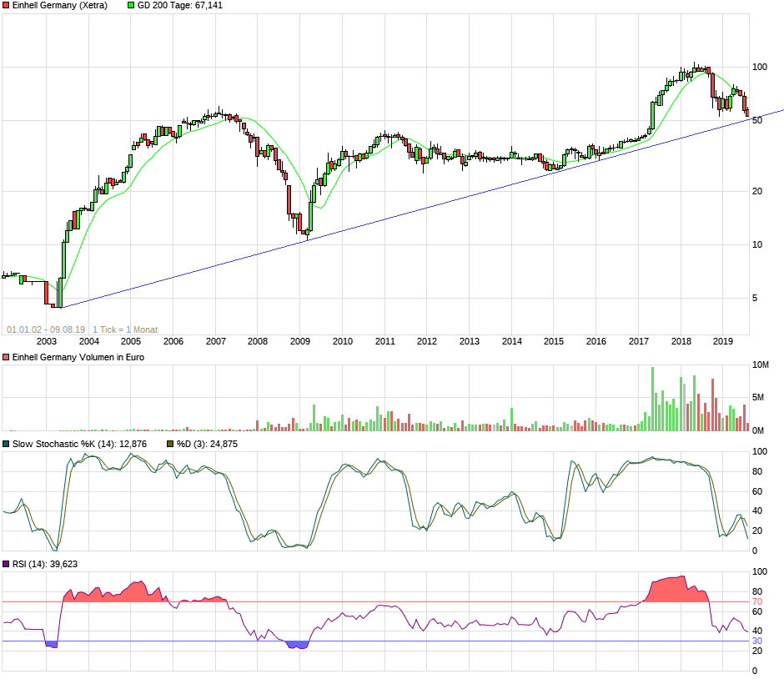The height and width of the screenshot is (679, 784).
Task: Click the date range '01.01.02 - 09.08.19'
Action: [x=46, y=329]
